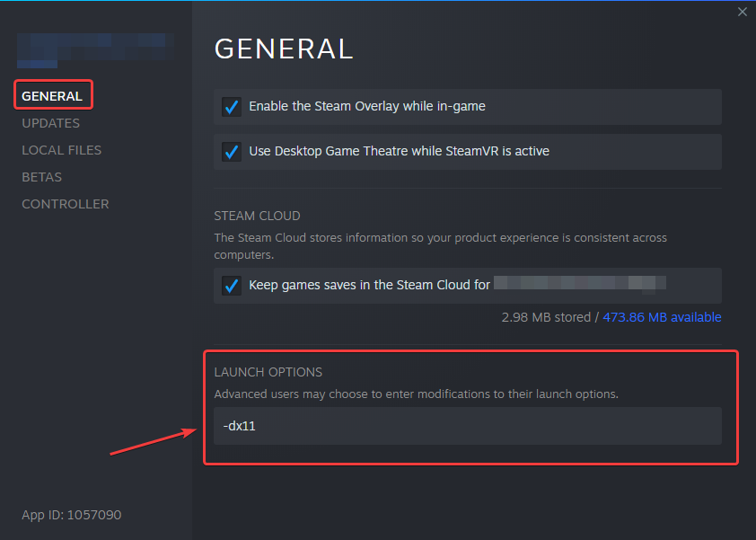756x540 pixels.
Task: Select the GENERAL tab in the sidebar
Action: coord(52,96)
